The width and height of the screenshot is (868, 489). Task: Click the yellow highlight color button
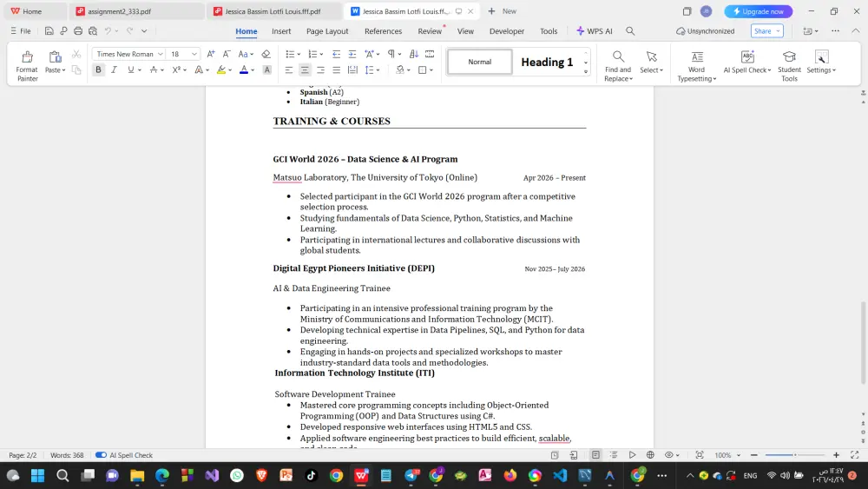pos(221,69)
